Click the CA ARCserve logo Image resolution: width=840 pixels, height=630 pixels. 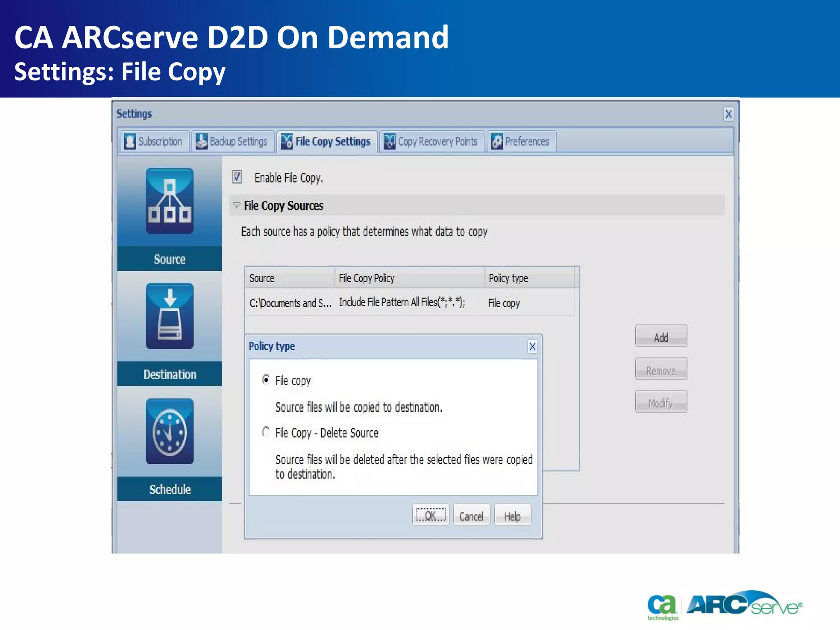pyautogui.click(x=724, y=605)
